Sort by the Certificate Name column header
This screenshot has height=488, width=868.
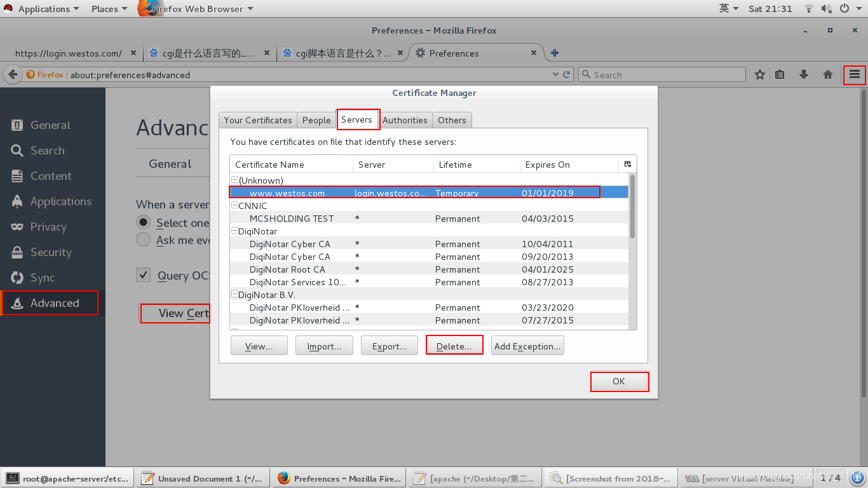click(292, 165)
